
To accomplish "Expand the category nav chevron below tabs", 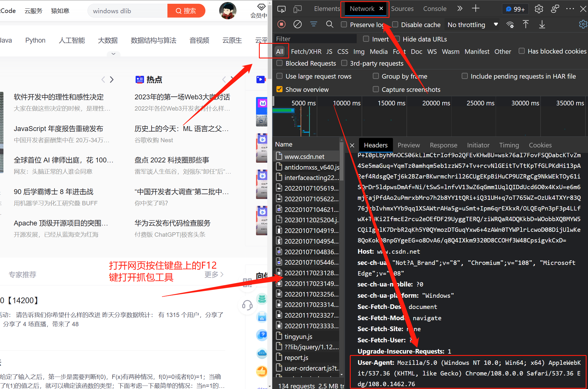I will click(x=113, y=54).
